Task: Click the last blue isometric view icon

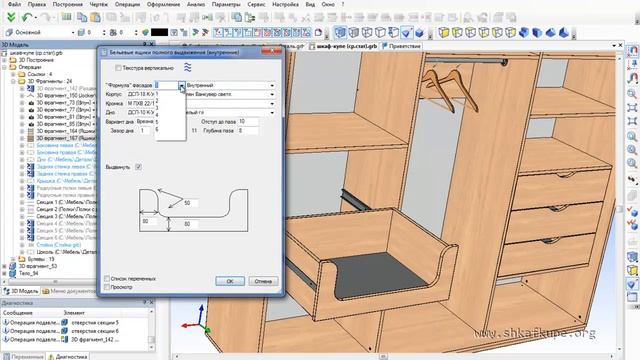Action: 564,32
